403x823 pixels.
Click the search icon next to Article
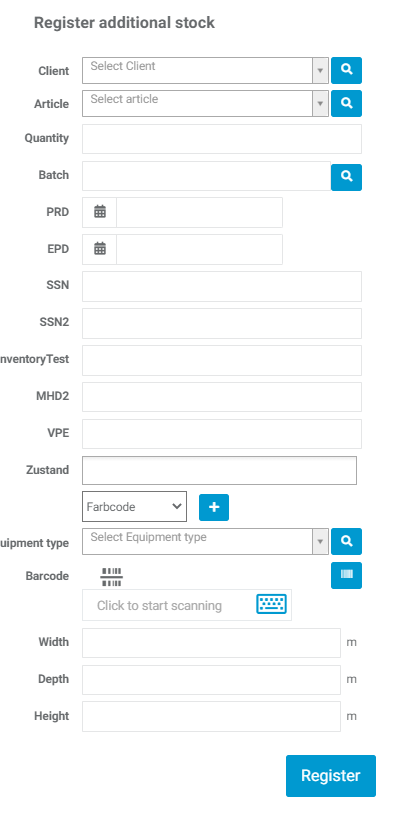(346, 103)
